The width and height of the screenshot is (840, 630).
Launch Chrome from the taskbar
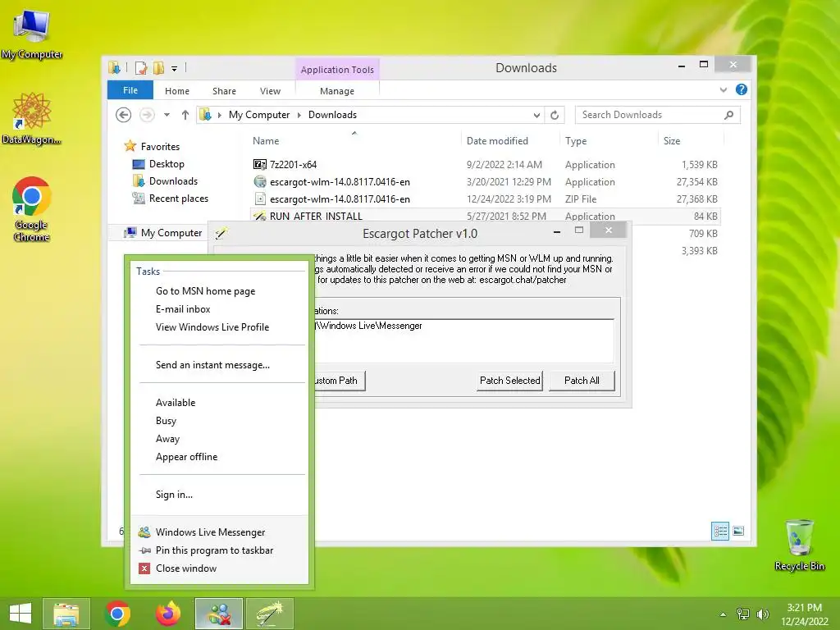(118, 614)
